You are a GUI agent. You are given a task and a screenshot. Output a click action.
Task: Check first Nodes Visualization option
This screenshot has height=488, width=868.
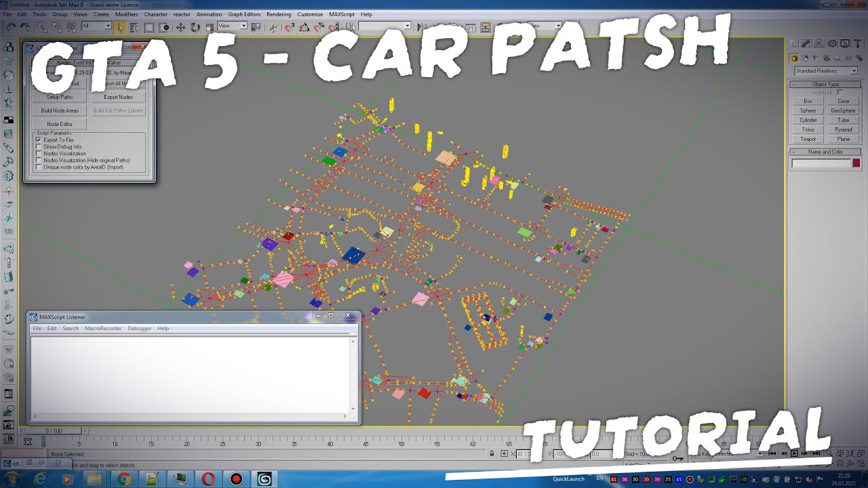click(x=39, y=153)
